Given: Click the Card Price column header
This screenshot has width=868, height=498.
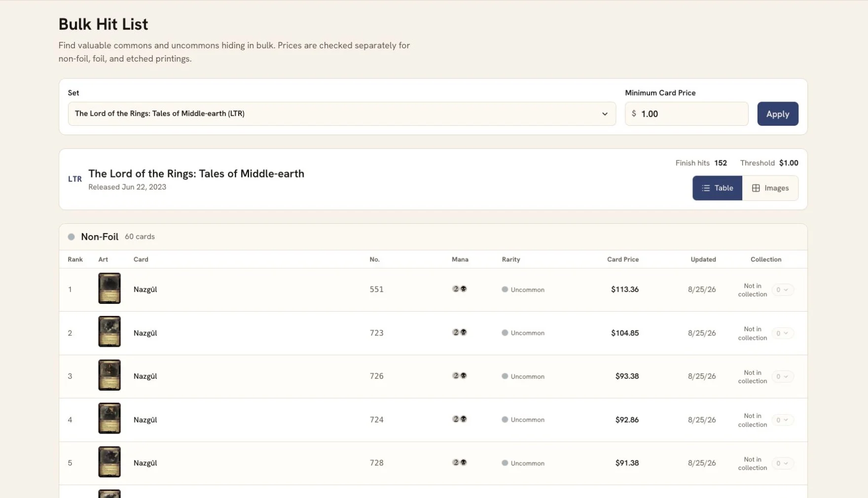Looking at the screenshot, I should (622, 259).
